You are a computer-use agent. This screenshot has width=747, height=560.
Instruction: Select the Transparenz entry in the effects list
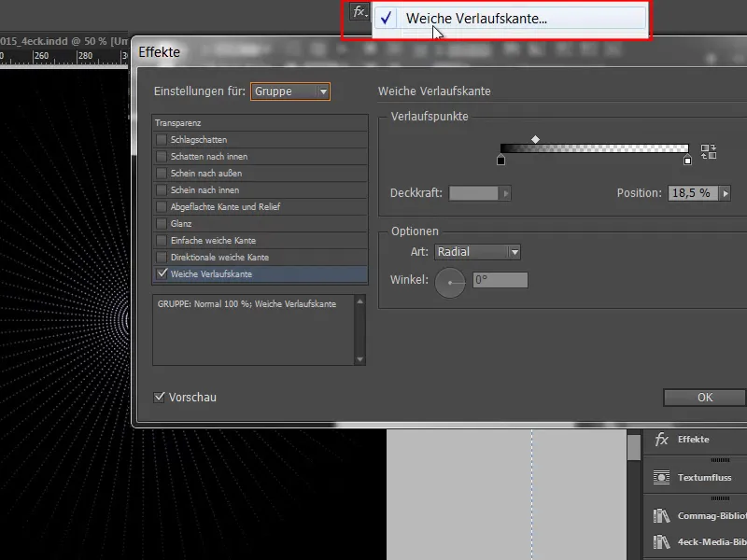(261, 123)
